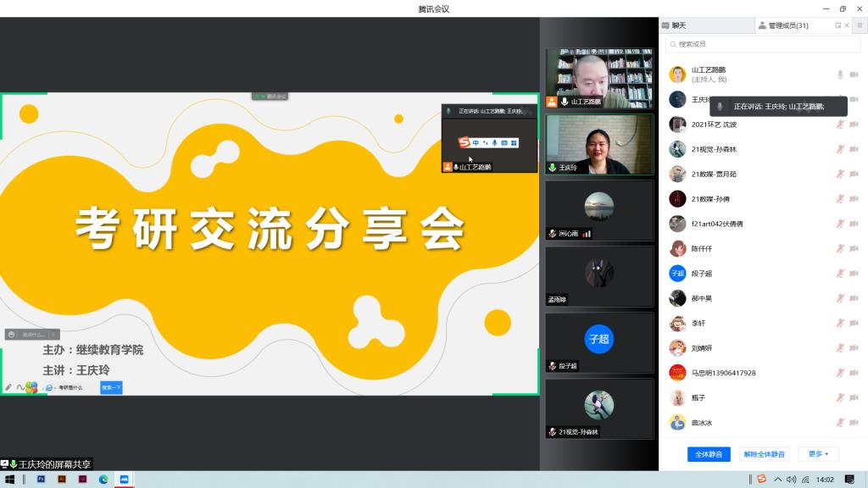This screenshot has height=488, width=868.
Task: Click 解除全体静音 unmute all button
Action: (764, 454)
